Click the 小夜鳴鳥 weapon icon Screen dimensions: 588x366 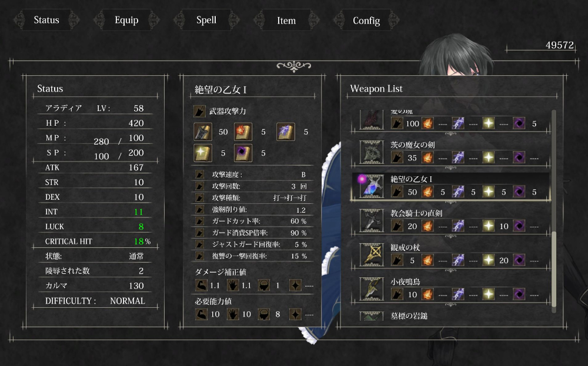(372, 288)
